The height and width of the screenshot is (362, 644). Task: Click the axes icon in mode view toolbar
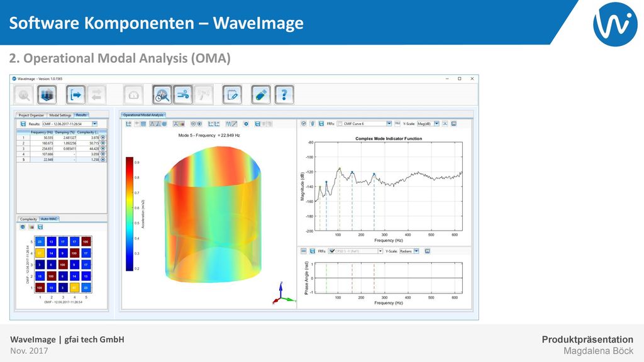tap(128, 124)
